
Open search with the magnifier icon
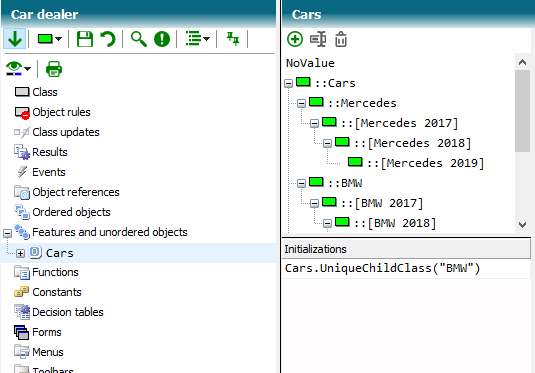point(139,39)
